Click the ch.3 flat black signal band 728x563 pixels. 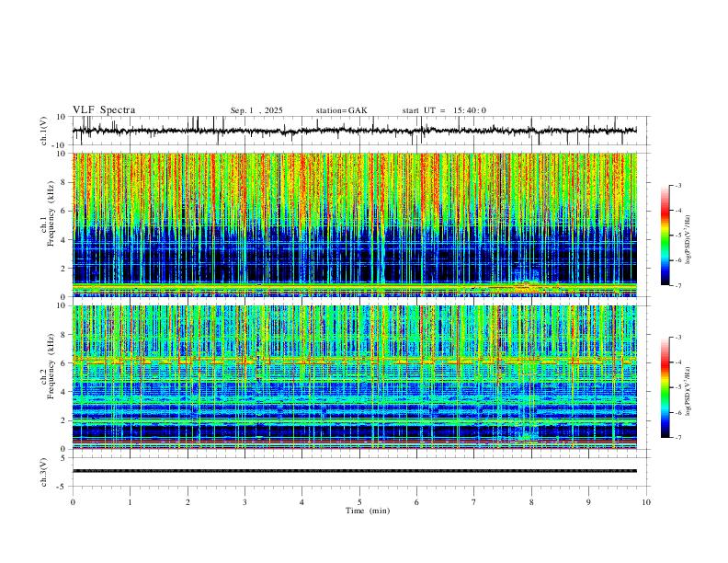(354, 471)
